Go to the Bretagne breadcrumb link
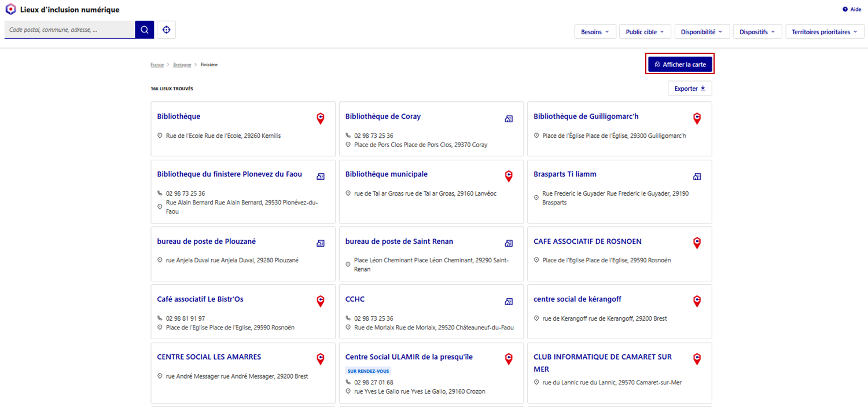Image resolution: width=868 pixels, height=407 pixels. pos(182,65)
